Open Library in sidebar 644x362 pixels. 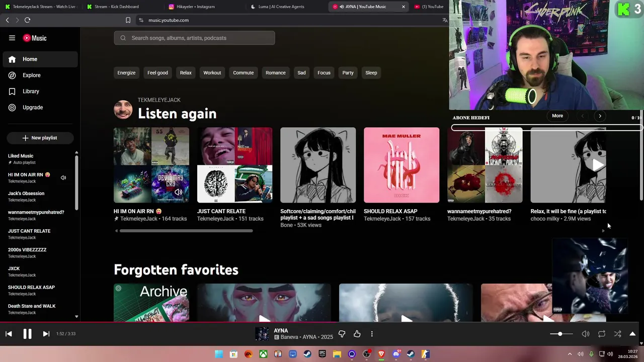point(40,92)
